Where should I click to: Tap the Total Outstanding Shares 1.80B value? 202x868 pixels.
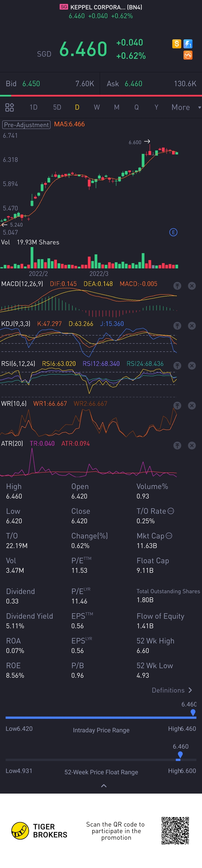145,600
